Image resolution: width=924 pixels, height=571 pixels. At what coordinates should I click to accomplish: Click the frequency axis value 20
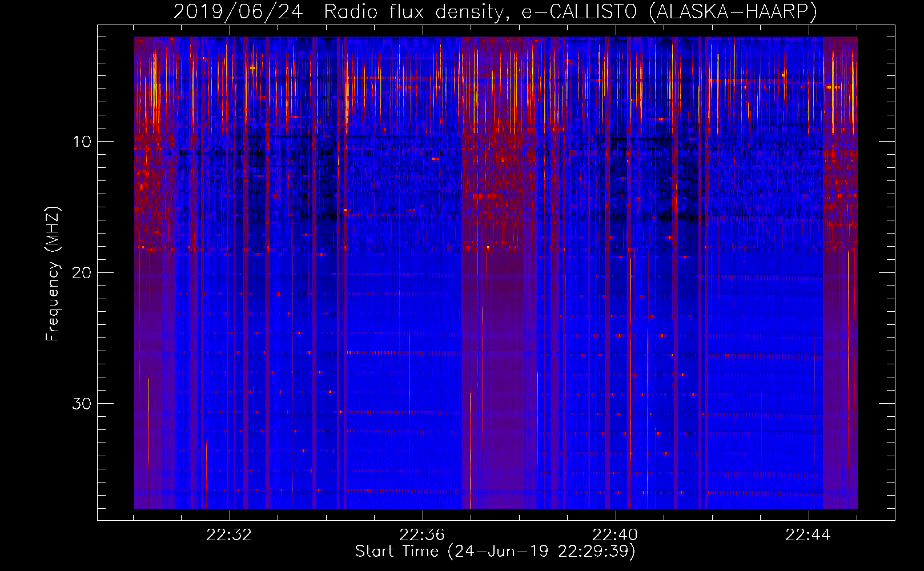pyautogui.click(x=82, y=272)
